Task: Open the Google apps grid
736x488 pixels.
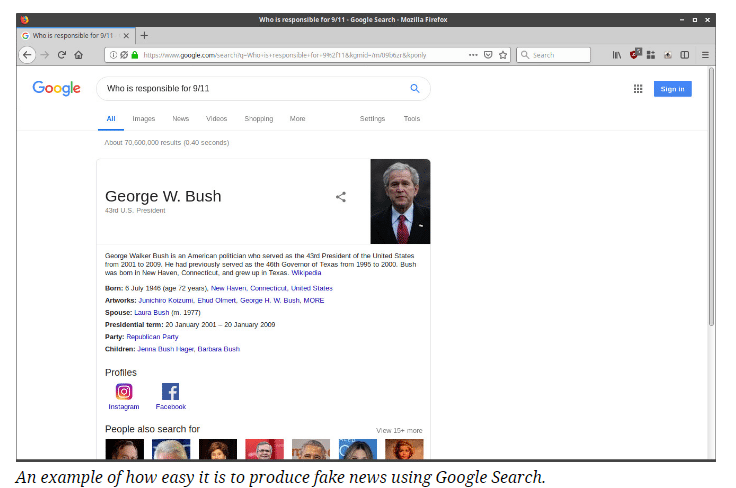Action: coord(638,89)
